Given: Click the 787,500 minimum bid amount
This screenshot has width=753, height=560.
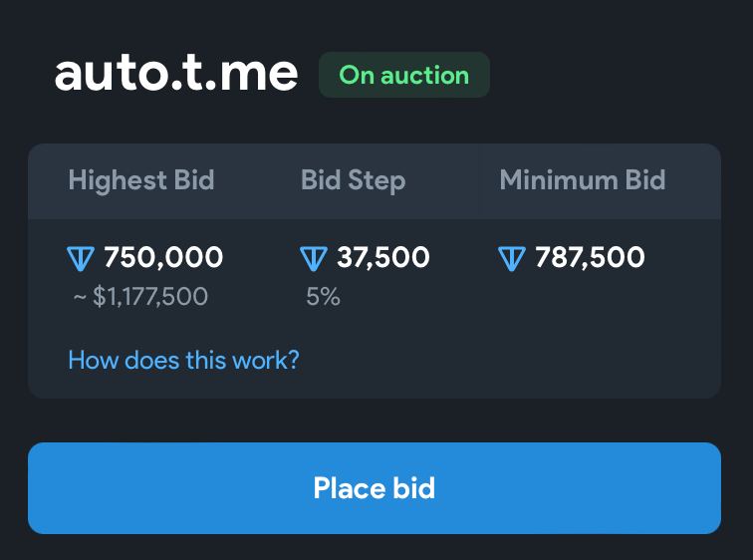Looking at the screenshot, I should [x=590, y=257].
